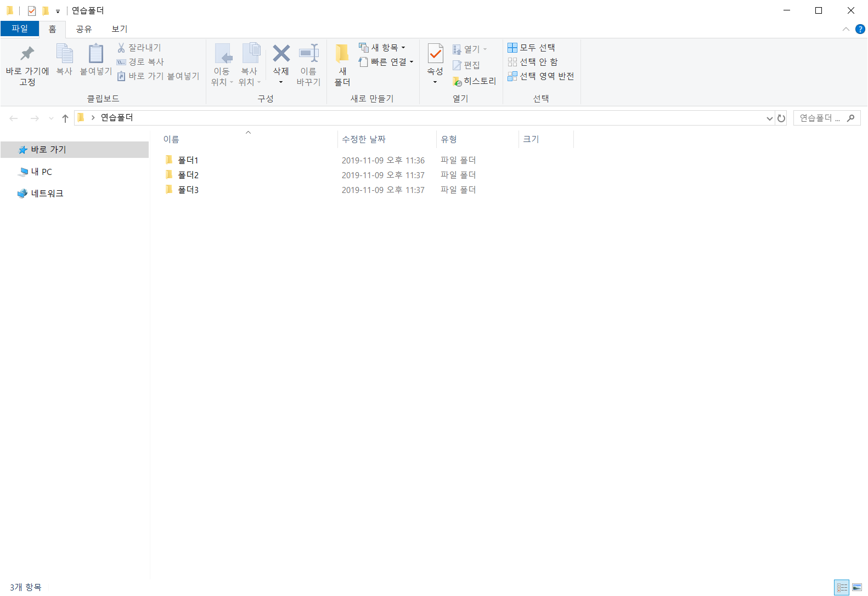
Task: Click the back navigation arrow
Action: (14, 118)
